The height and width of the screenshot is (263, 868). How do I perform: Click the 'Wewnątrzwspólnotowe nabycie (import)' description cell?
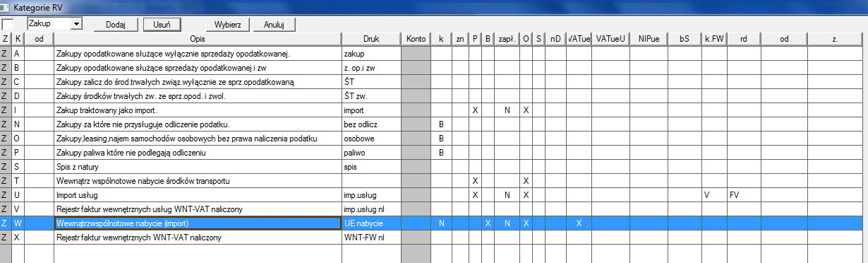click(197, 223)
